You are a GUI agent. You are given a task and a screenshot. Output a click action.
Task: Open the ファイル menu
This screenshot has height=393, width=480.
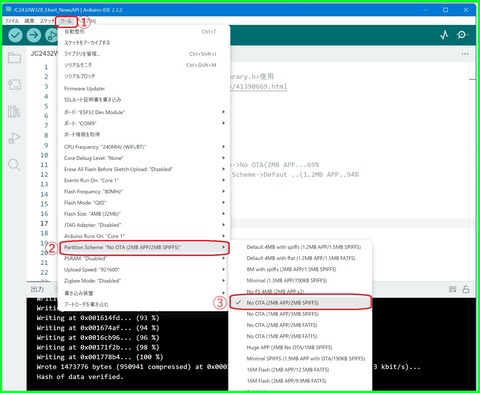(x=12, y=21)
